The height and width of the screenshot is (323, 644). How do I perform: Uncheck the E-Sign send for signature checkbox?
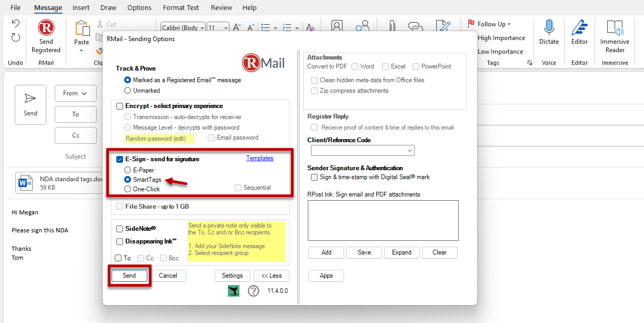tap(119, 159)
